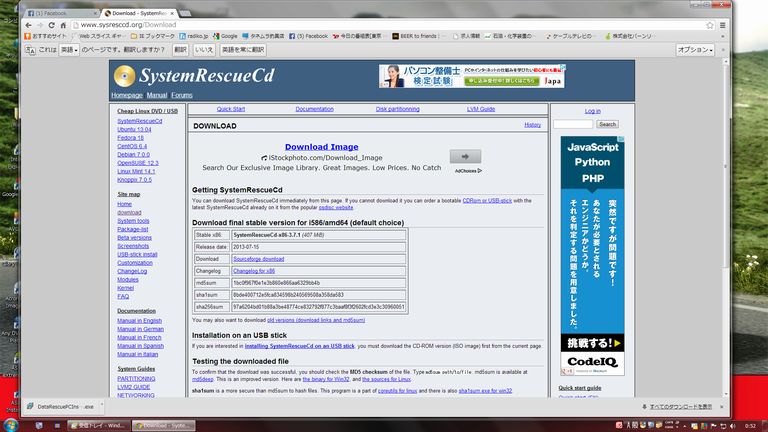
Task: Click the translate bar icon
Action: pos(30,50)
